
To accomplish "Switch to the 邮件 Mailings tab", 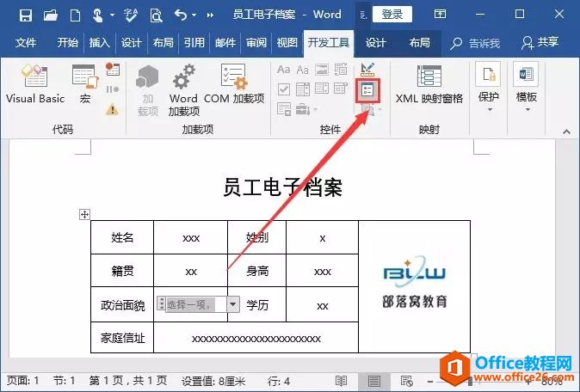I will tap(225, 43).
